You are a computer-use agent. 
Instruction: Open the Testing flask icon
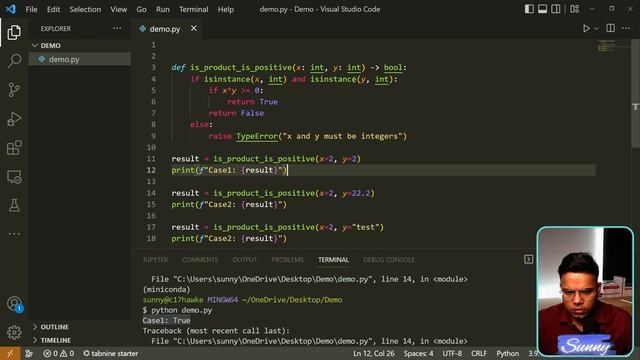pyautogui.click(x=14, y=205)
